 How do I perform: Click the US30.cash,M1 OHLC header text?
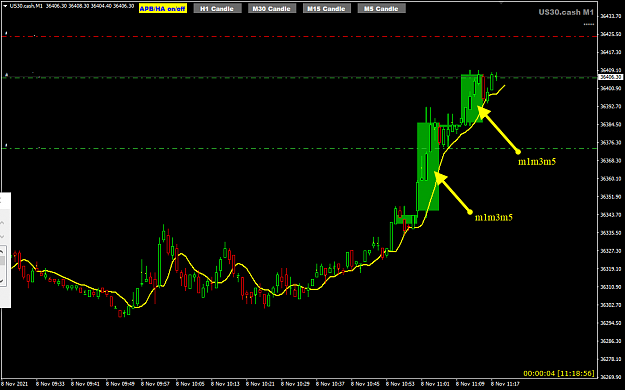click(72, 6)
